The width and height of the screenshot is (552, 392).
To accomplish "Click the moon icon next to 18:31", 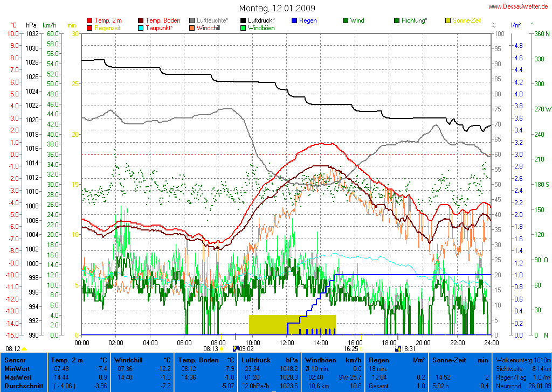I will point(398,349).
